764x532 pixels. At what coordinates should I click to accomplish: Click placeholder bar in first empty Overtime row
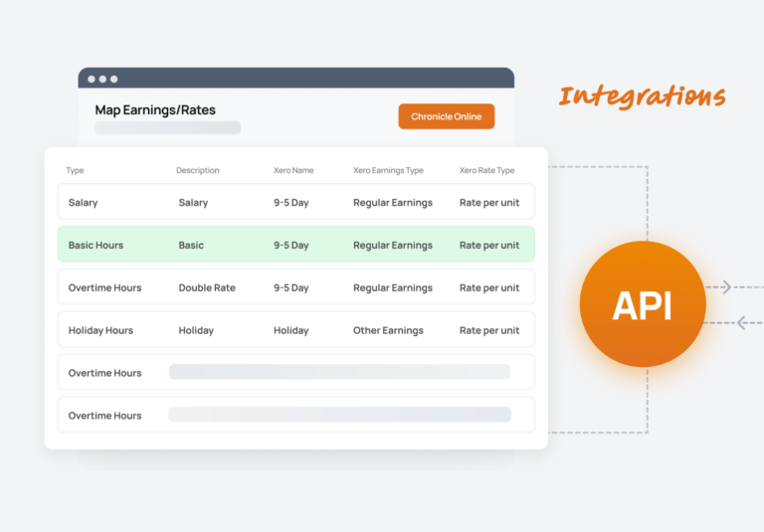pos(339,372)
